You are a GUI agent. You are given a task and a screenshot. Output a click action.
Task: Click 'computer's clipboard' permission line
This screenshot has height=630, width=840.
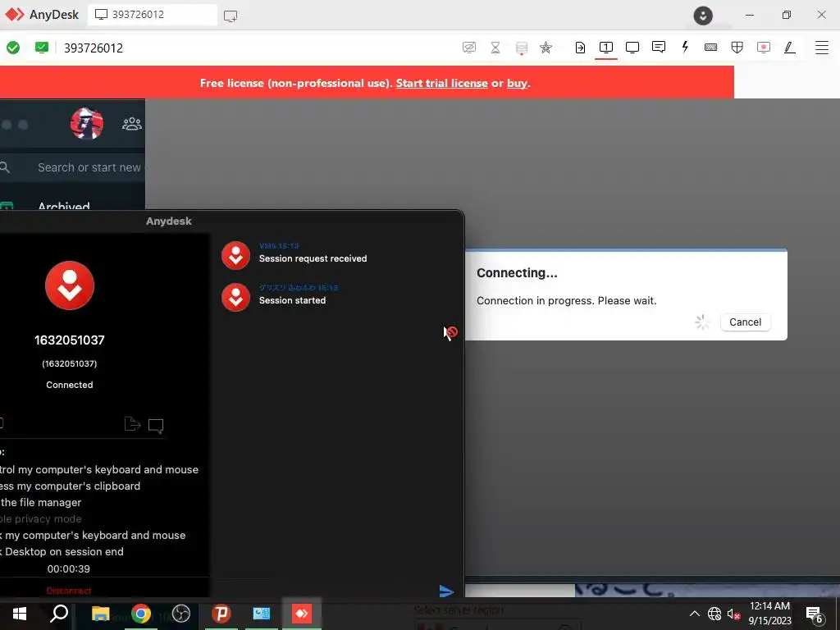coord(71,486)
